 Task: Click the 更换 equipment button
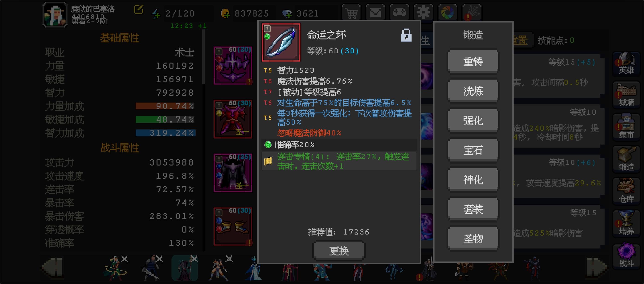point(339,251)
